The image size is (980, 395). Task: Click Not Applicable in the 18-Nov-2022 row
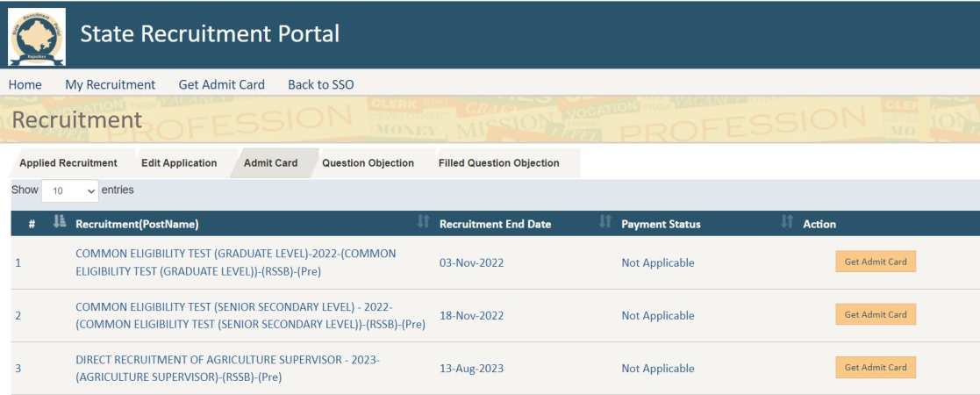pyautogui.click(x=657, y=316)
